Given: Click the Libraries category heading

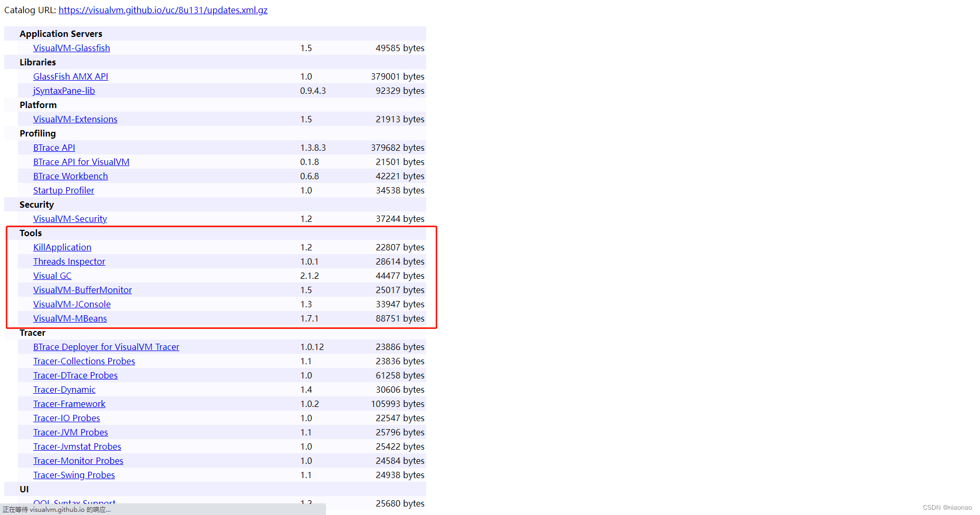Looking at the screenshot, I should (x=38, y=62).
